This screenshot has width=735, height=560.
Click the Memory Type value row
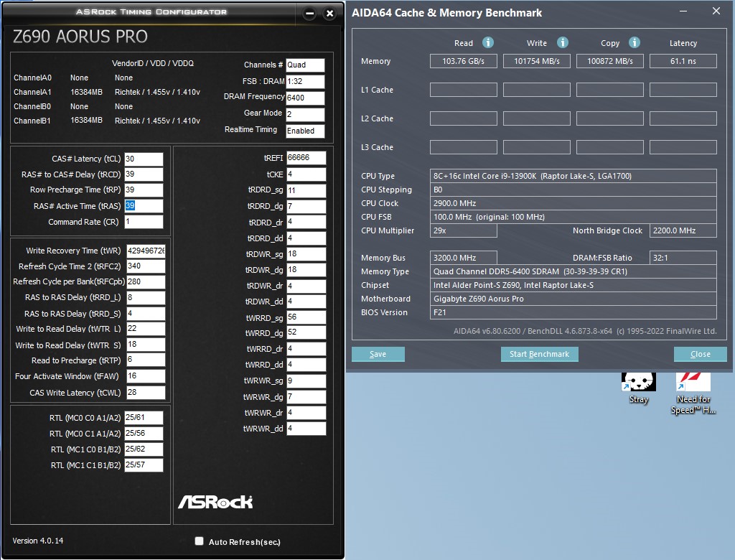tap(574, 271)
